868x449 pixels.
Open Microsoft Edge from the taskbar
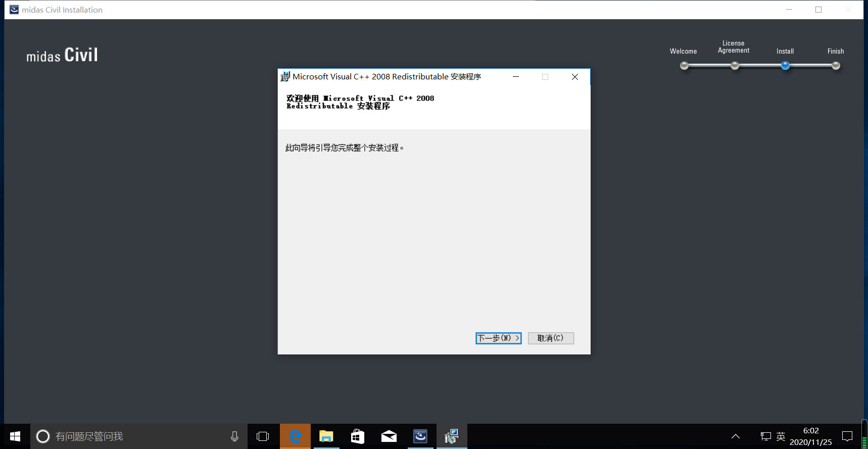click(295, 436)
